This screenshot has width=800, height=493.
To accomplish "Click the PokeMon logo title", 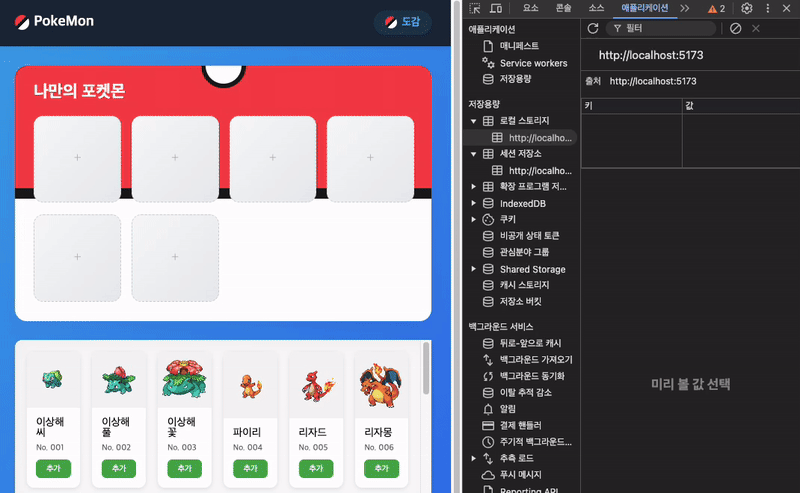I will (x=64, y=21).
